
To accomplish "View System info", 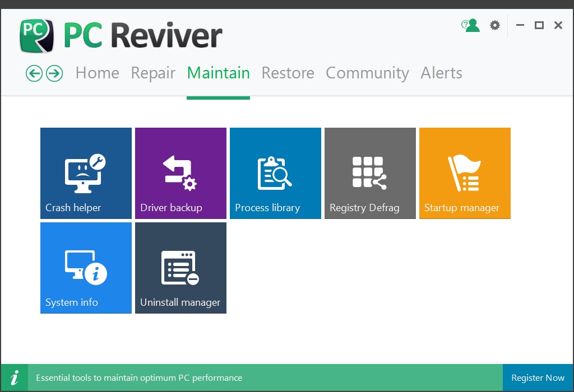I will tap(86, 268).
